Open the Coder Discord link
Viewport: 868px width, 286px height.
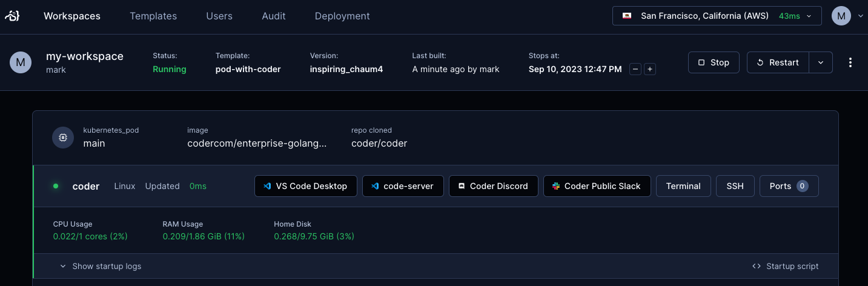tap(493, 186)
